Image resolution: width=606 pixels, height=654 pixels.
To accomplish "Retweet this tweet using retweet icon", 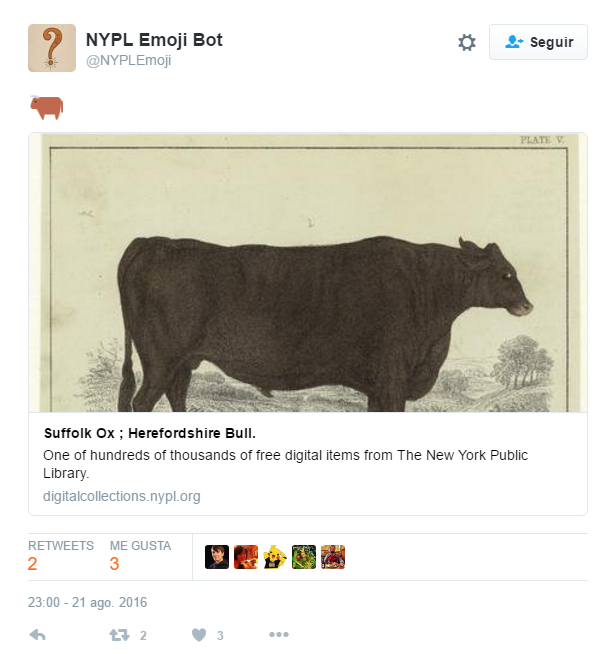I will [119, 635].
